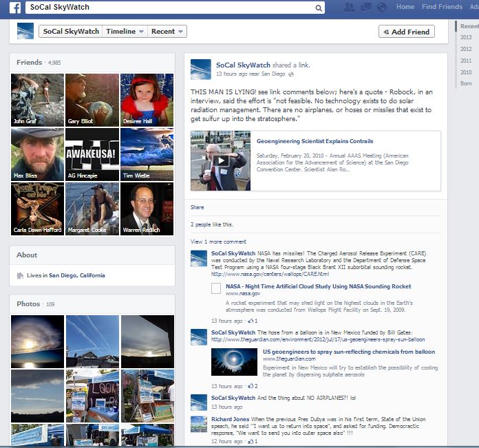Image resolution: width=479 pixels, height=448 pixels.
Task: Play the Geoengineering Scientist video
Action: point(220,161)
